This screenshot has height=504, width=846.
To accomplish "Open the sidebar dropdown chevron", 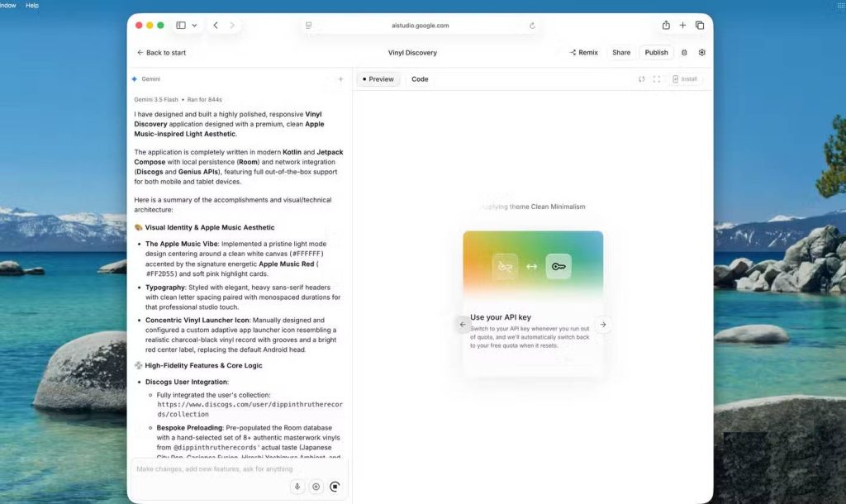I will click(194, 26).
